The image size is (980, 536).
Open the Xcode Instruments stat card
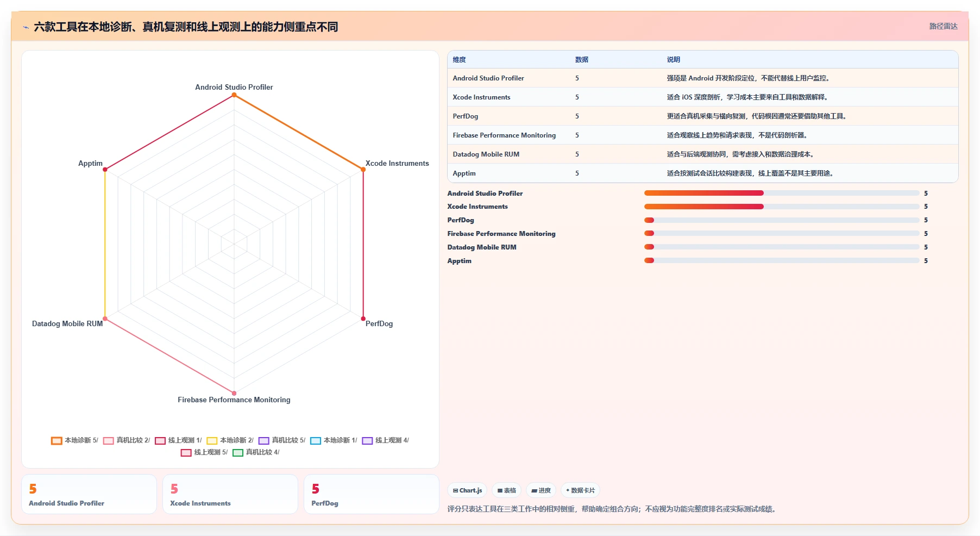[x=230, y=494]
